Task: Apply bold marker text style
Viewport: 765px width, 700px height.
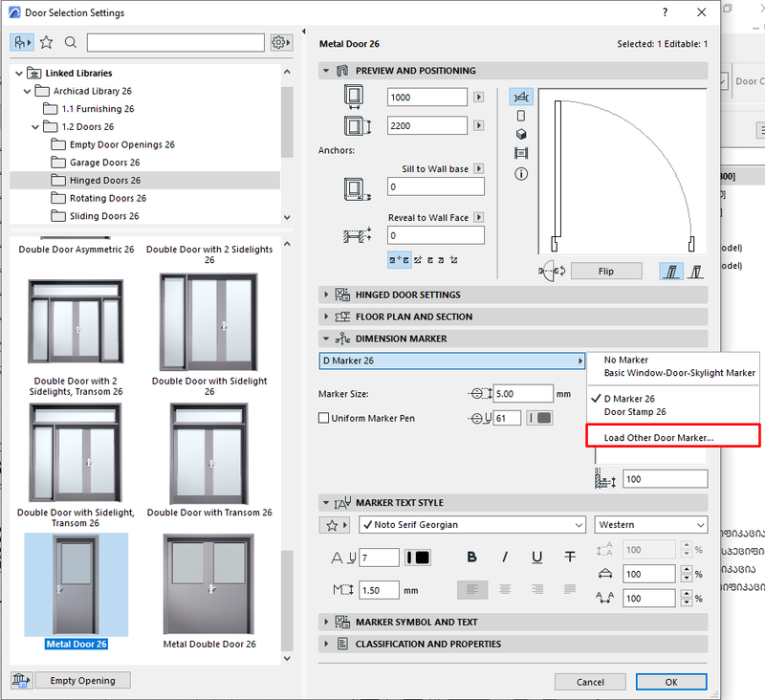Action: [x=471, y=558]
